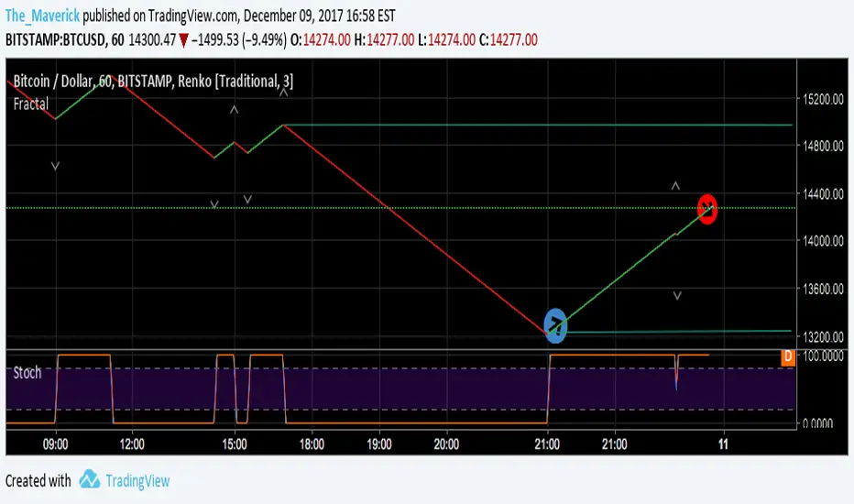Screen dimensions: 854x504
Task: Click the 15:00 time axis label
Action: [x=235, y=444]
